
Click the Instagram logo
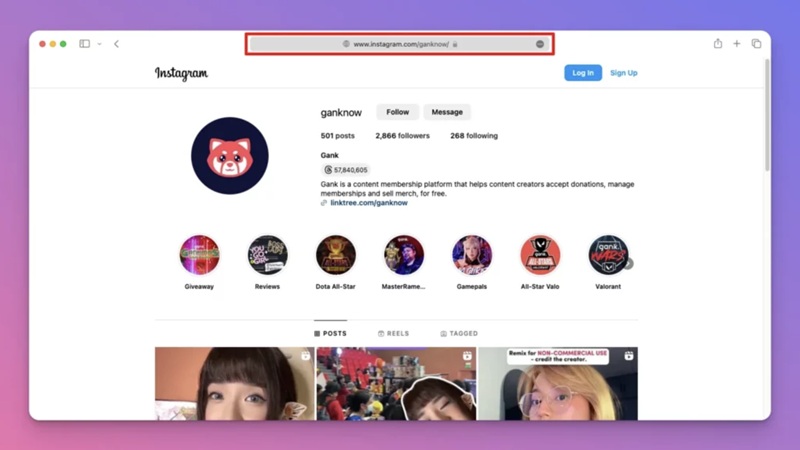click(x=181, y=73)
